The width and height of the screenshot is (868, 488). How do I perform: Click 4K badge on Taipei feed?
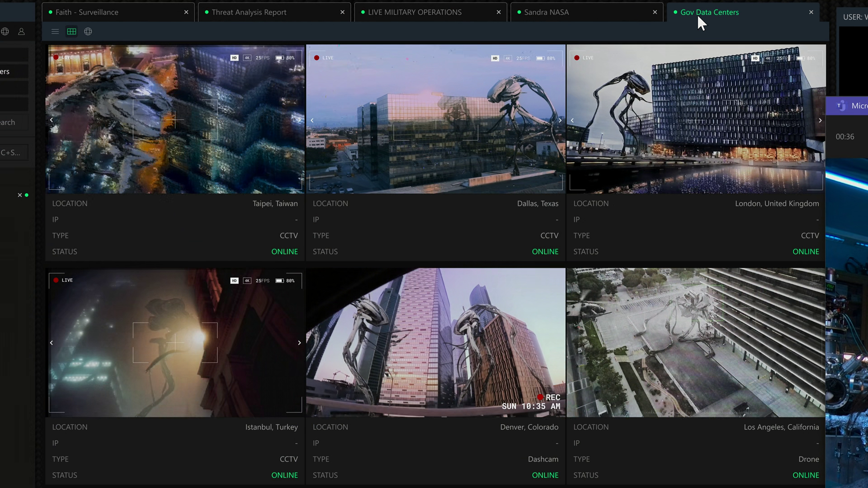tap(247, 58)
